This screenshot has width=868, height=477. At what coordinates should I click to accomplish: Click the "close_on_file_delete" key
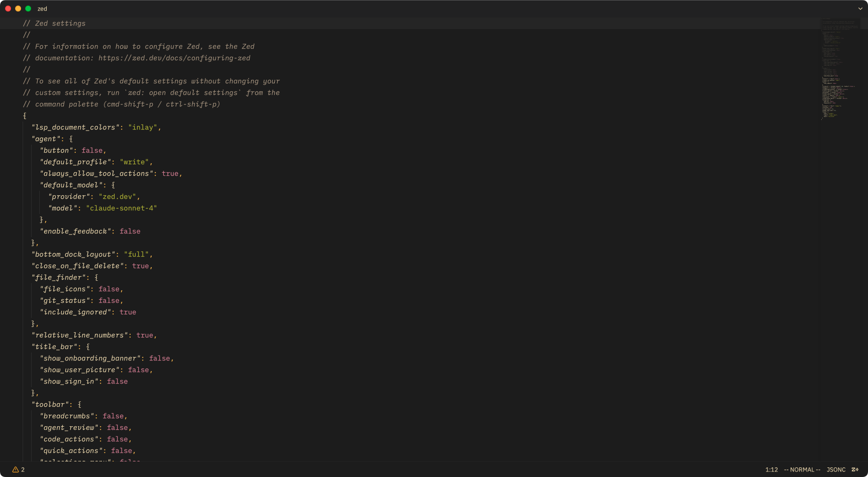coord(77,266)
